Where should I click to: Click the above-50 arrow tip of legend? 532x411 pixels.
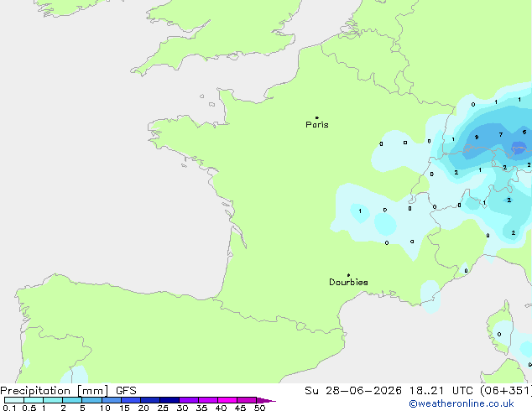pyautogui.click(x=266, y=400)
